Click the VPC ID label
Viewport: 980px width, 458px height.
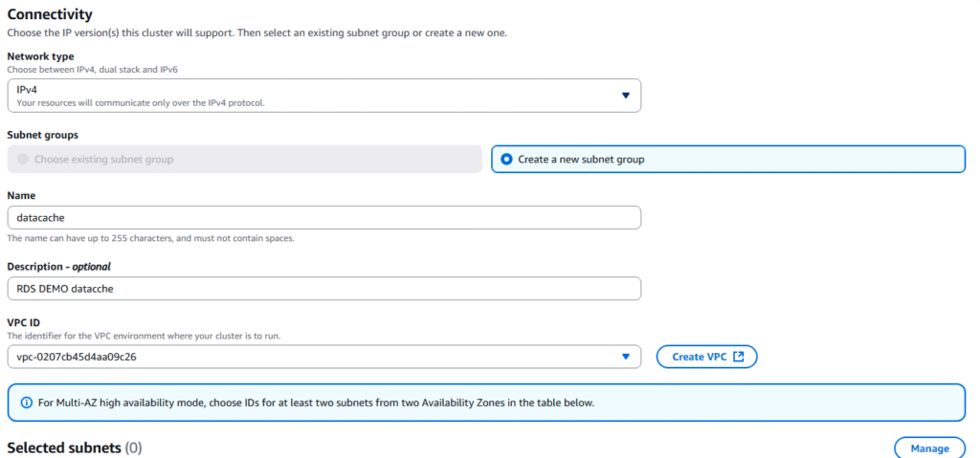[x=24, y=322]
